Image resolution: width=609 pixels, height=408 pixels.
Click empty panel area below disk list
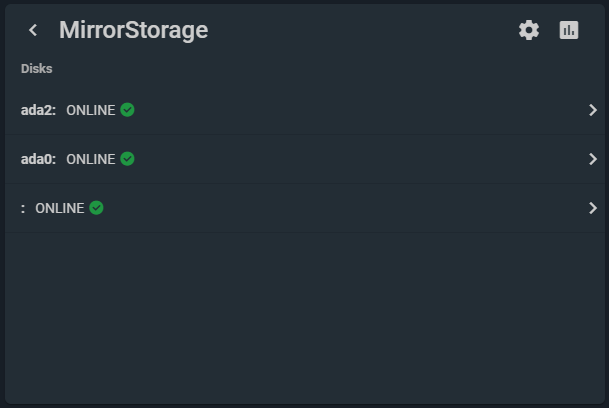pos(305,318)
